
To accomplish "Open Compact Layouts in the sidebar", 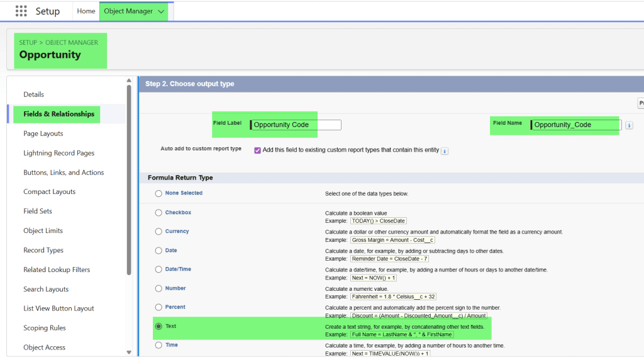I will pos(49,191).
